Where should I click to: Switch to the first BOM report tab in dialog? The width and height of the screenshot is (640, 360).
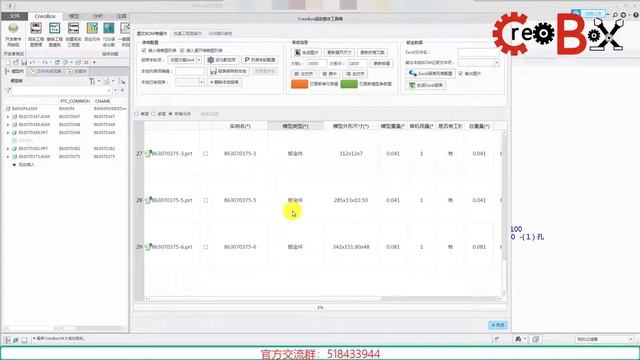152,33
